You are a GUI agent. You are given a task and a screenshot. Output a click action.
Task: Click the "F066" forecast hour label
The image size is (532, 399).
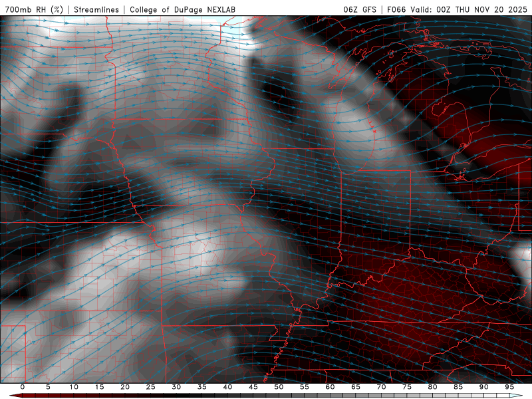396,9
